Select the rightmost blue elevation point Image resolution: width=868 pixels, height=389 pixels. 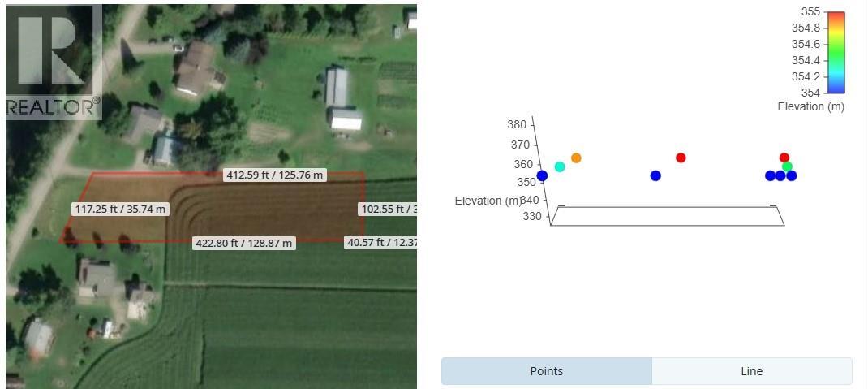792,175
